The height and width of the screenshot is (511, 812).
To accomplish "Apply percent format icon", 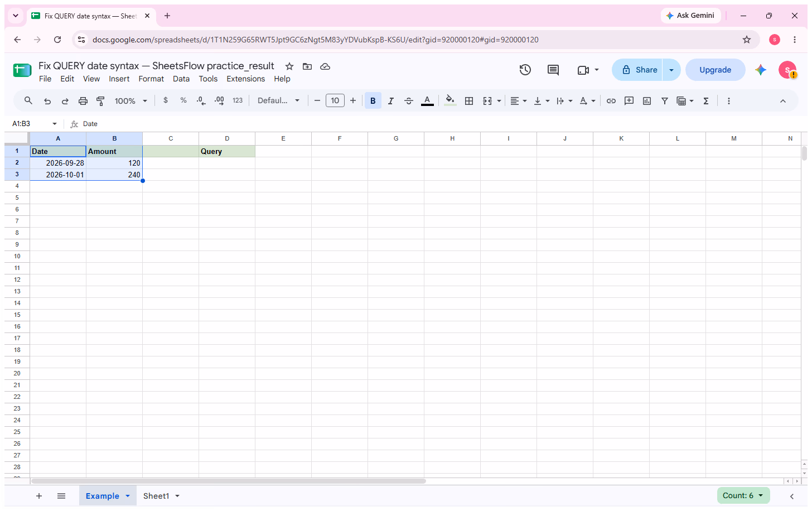I will [x=183, y=100].
